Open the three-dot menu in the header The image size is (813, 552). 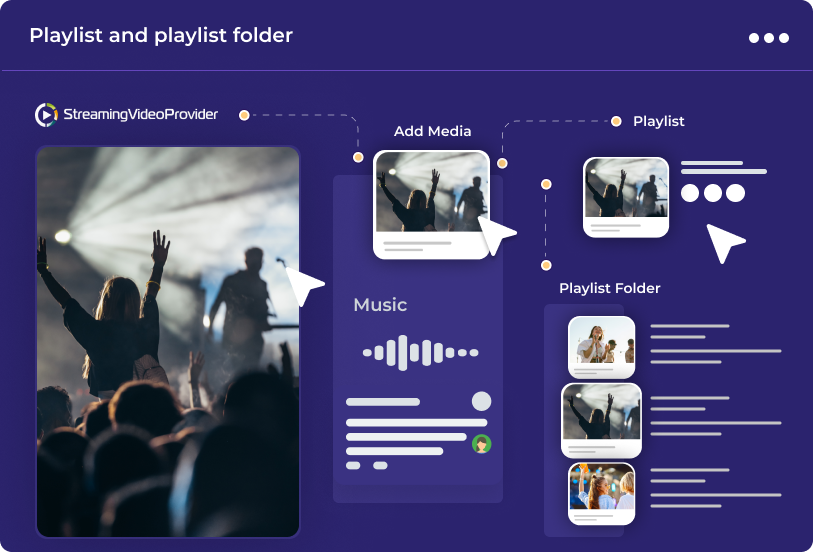[768, 38]
